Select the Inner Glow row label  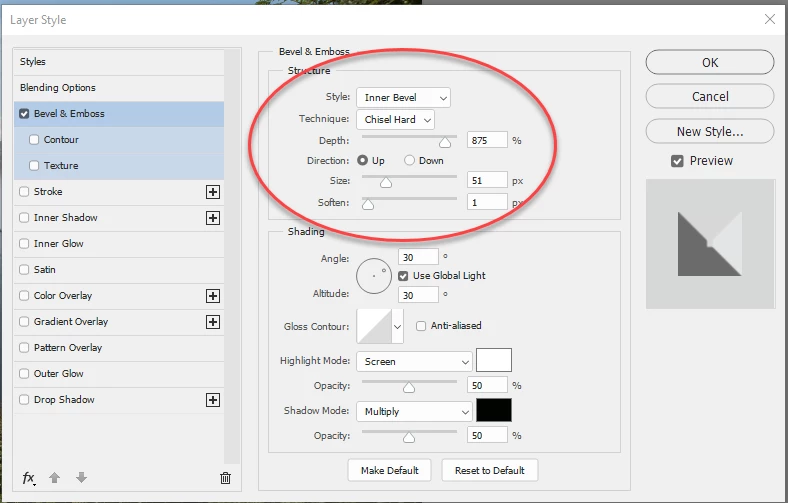(59, 244)
